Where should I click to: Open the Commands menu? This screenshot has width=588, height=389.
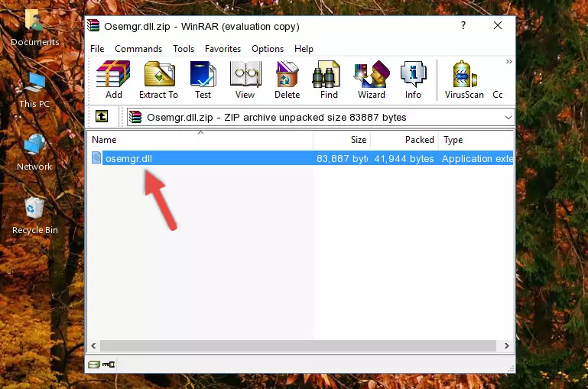[x=138, y=49]
